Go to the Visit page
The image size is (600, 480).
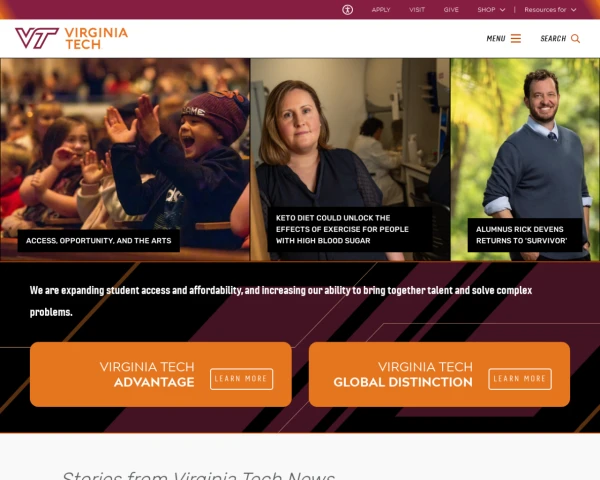[417, 10]
